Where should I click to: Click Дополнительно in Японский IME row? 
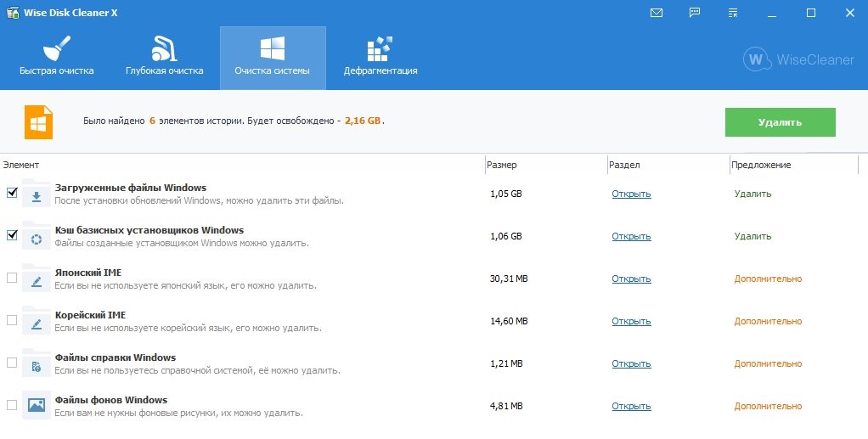(x=768, y=279)
